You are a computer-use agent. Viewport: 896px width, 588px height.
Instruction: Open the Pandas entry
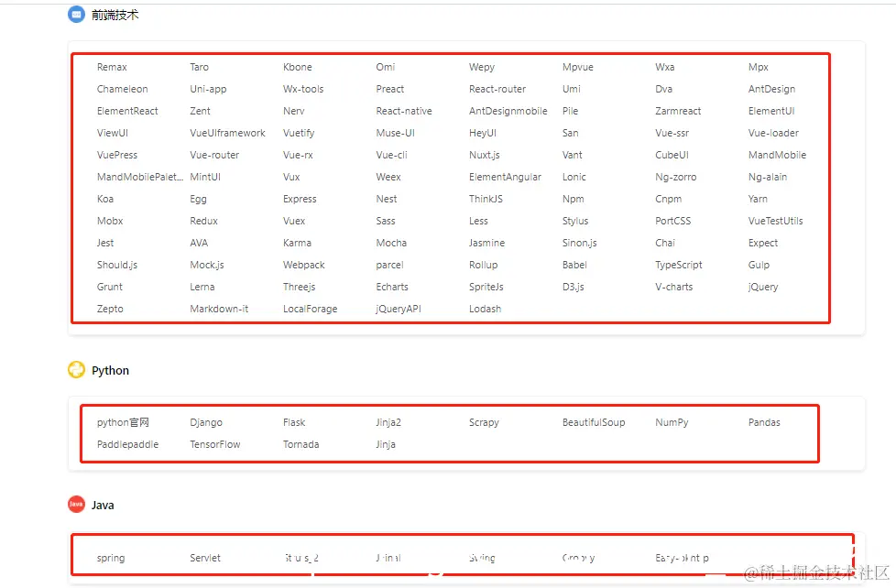[765, 422]
